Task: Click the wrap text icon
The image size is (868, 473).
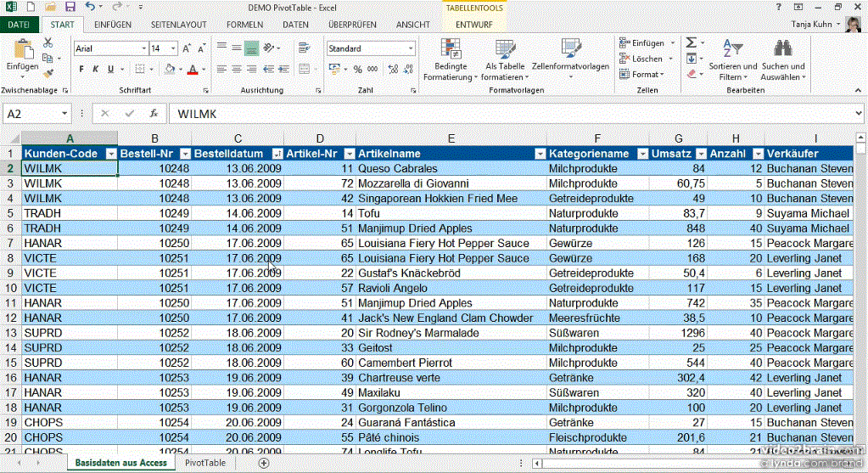Action: point(304,48)
